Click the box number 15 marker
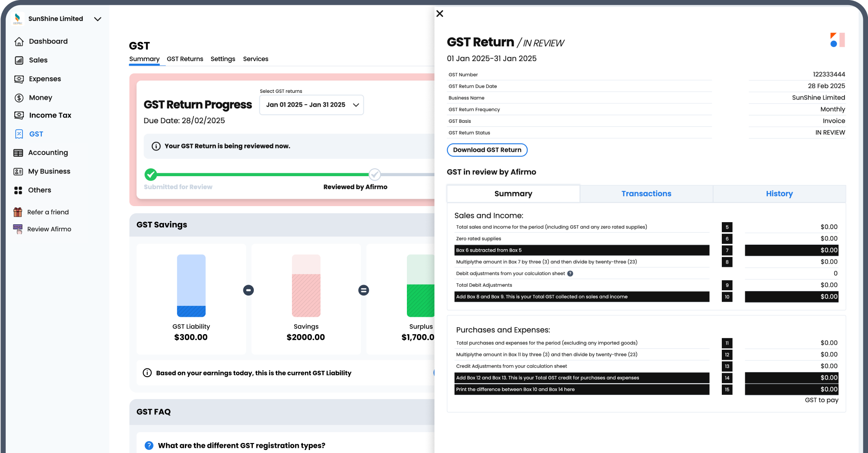The image size is (868, 453). click(x=727, y=390)
